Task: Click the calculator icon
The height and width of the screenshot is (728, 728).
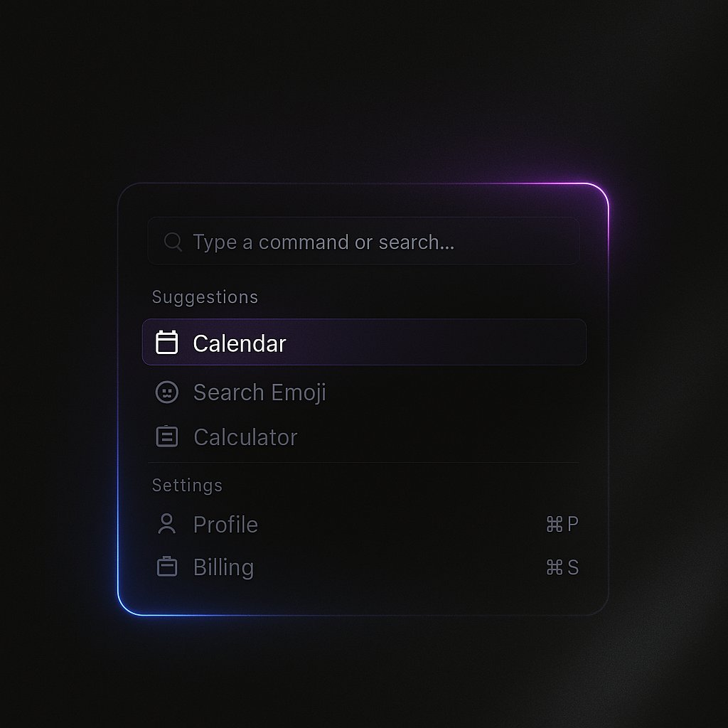Action: coord(166,437)
